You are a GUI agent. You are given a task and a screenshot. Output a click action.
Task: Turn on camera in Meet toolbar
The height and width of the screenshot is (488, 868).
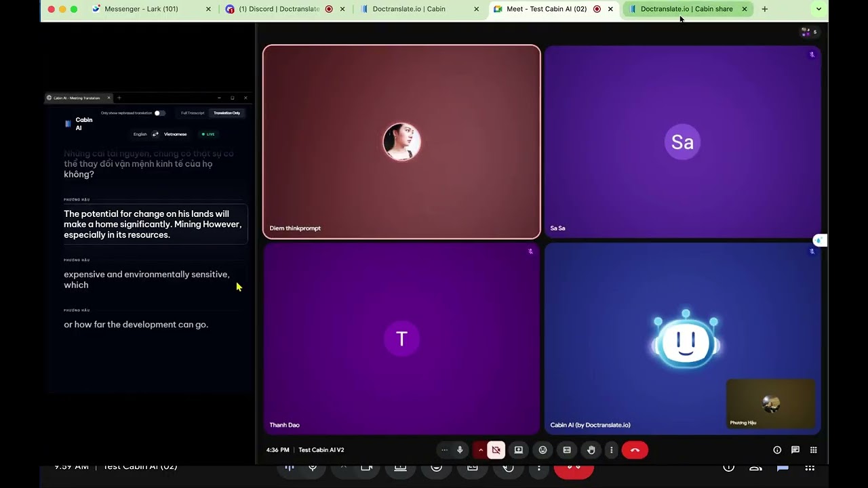pyautogui.click(x=496, y=450)
